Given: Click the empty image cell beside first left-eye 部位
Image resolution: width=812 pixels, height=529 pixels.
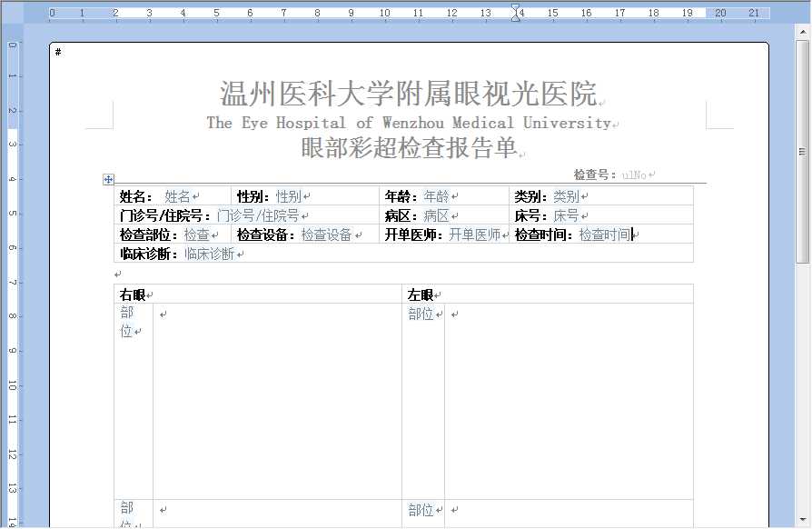Looking at the screenshot, I should [x=569, y=401].
